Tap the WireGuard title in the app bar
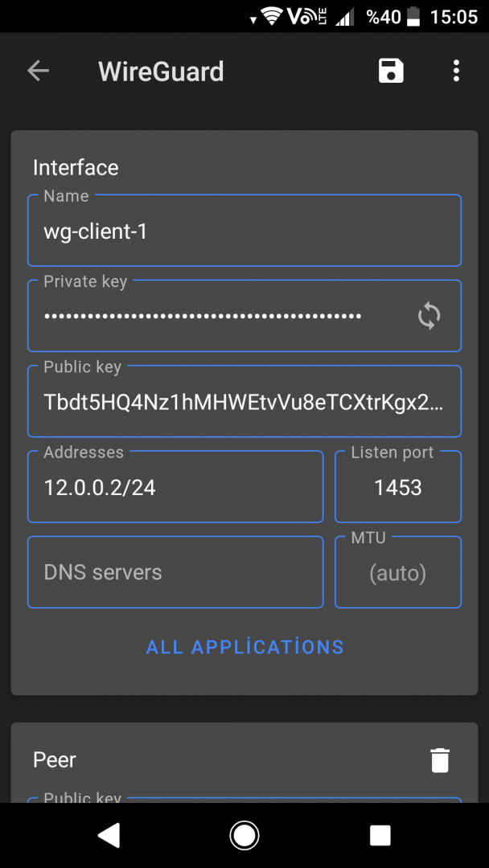The height and width of the screenshot is (868, 489). coord(161,72)
